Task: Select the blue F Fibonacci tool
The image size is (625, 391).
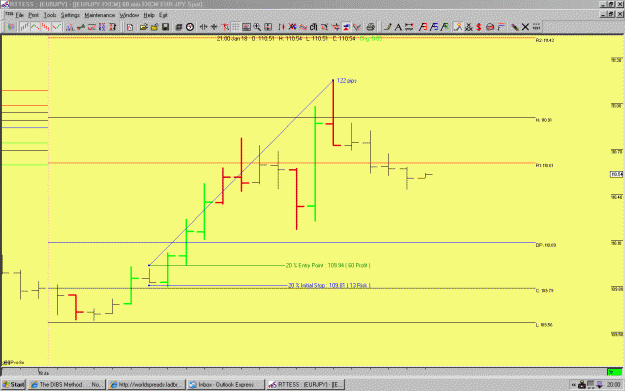Action: [434, 27]
